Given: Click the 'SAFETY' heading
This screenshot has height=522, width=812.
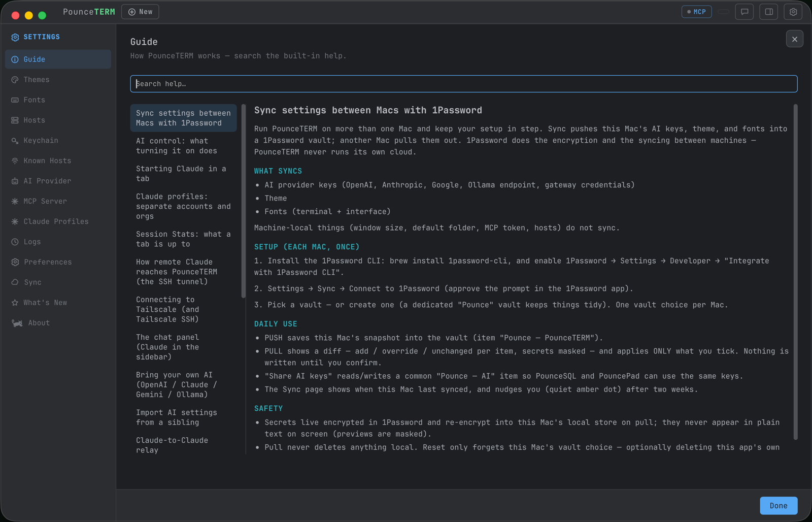Looking at the screenshot, I should pos(268,408).
